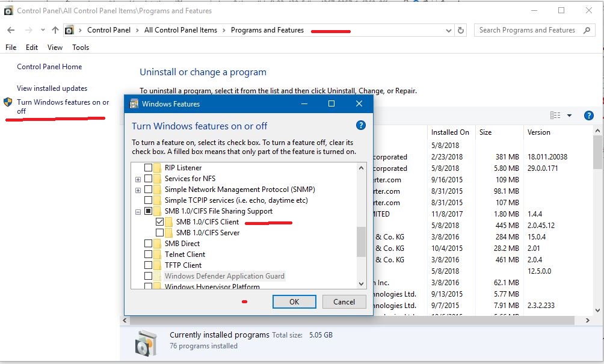This screenshot has height=364, width=604.
Task: Click All Control Panel Items breadcrumb
Action: click(x=180, y=30)
